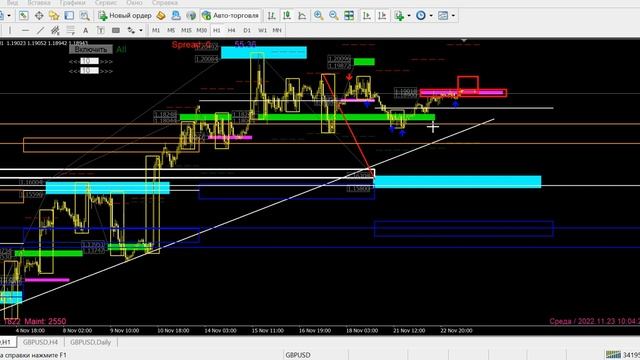Image resolution: width=640 pixels, height=360 pixels.
Task: Open the Вставка menu
Action: 39,3
